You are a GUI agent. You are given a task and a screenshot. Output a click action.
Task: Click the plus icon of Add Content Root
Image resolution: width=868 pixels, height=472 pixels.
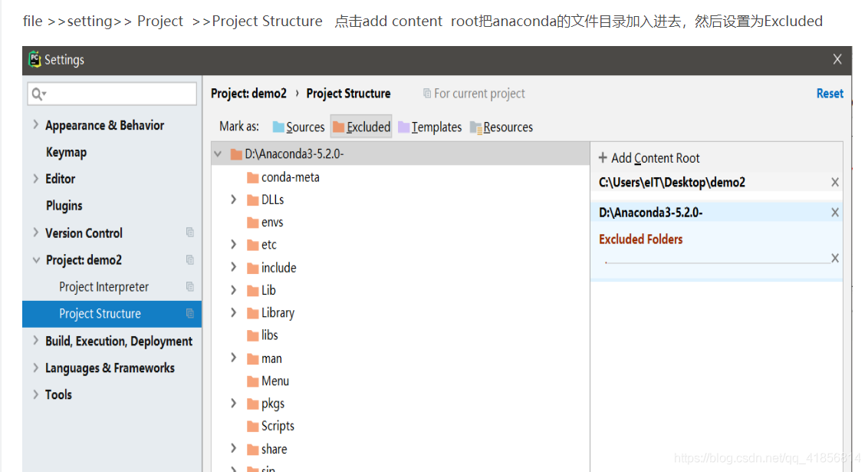pyautogui.click(x=603, y=158)
